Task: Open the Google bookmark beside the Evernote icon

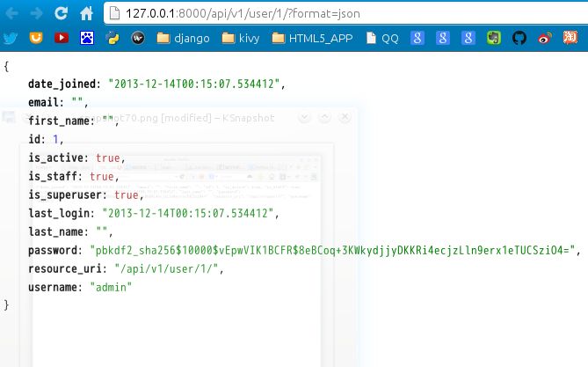Action: pyautogui.click(x=468, y=38)
